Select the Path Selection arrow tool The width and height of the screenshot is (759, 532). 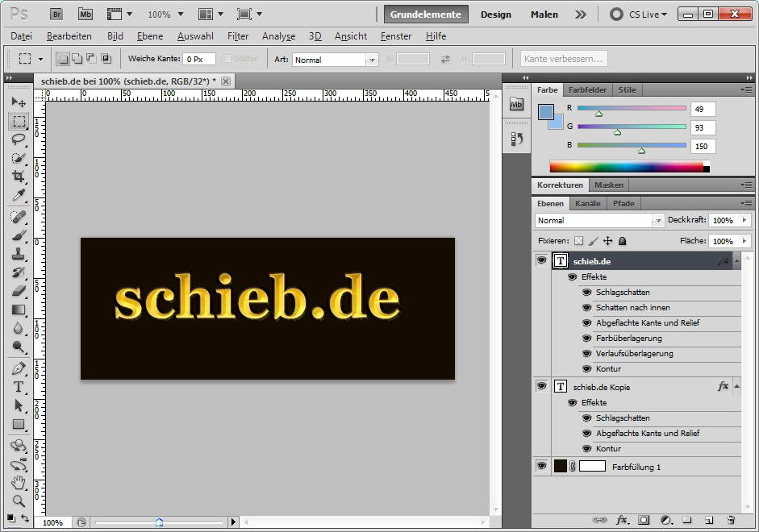tap(19, 405)
